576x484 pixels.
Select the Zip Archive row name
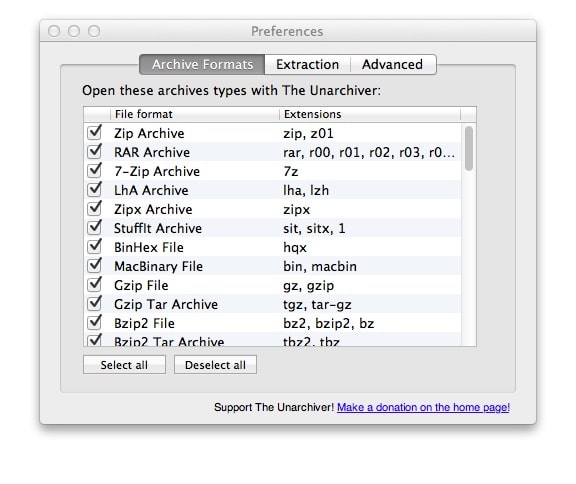(149, 133)
